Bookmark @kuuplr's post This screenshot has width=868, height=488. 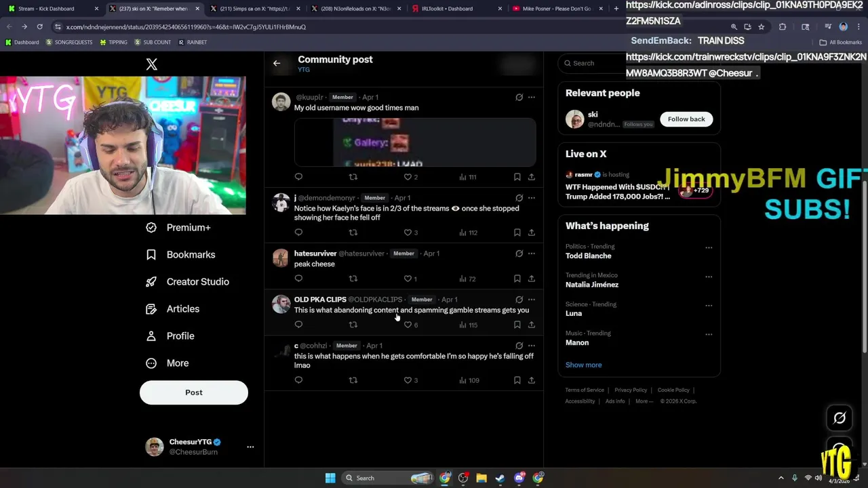[x=517, y=177]
